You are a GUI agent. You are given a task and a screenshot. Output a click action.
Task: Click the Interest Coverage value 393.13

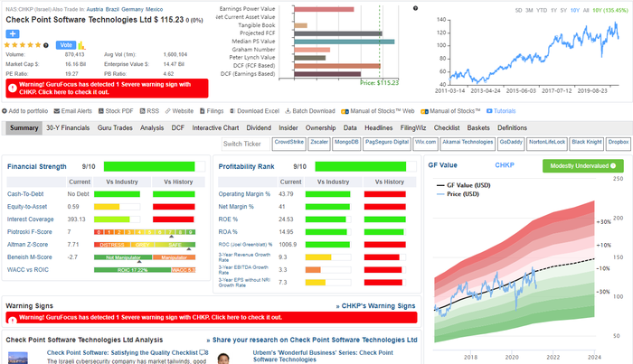tap(76, 219)
